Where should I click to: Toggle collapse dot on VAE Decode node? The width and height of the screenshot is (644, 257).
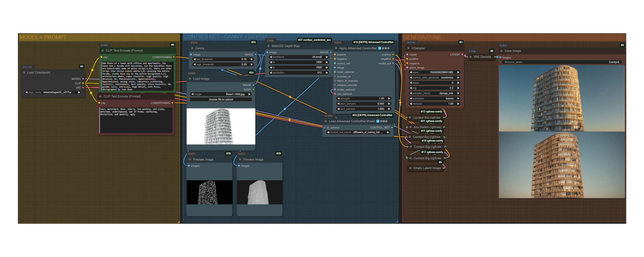tap(470, 57)
